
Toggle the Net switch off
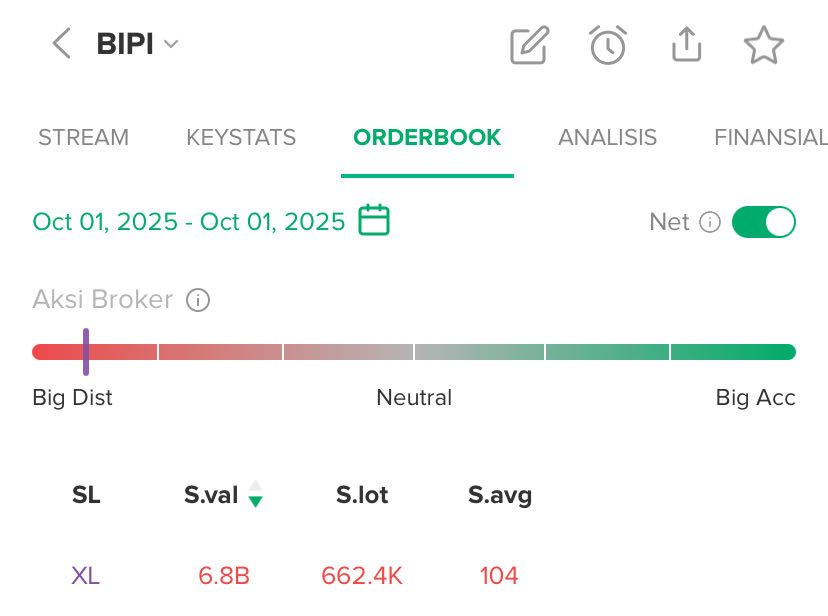coord(763,222)
